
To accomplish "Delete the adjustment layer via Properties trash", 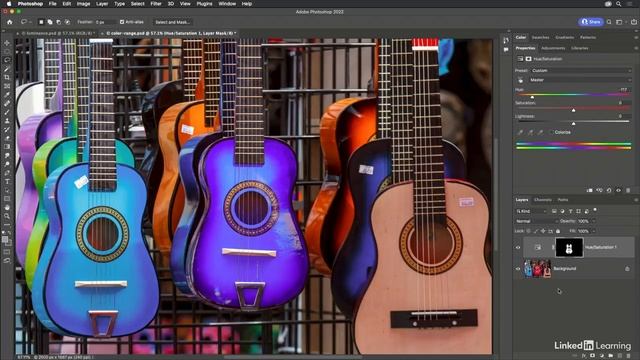I will tap(628, 190).
